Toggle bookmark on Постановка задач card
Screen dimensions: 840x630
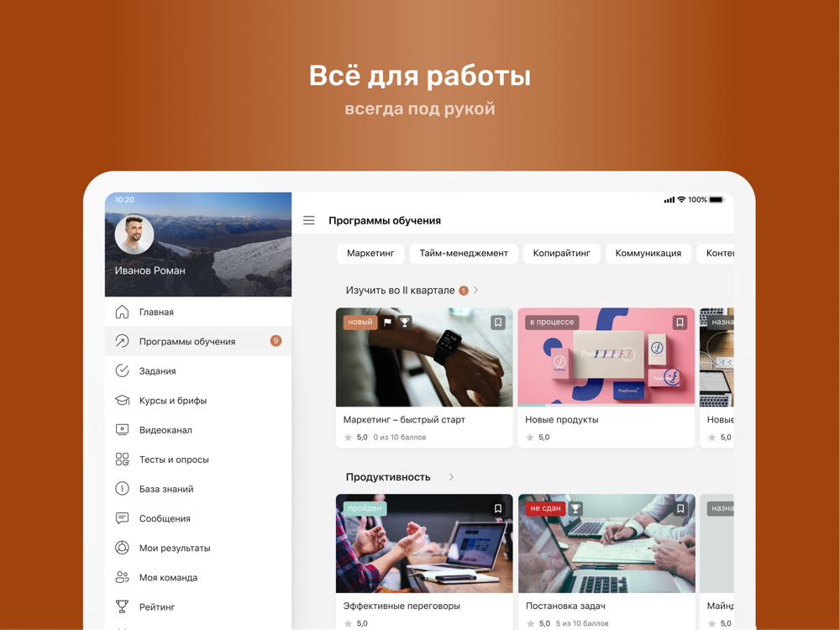pos(680,508)
